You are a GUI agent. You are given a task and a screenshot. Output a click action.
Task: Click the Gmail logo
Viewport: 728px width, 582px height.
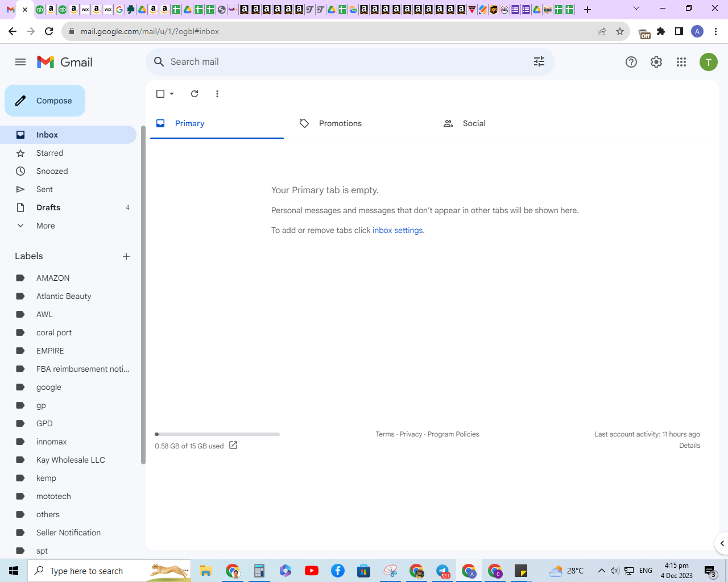click(x=65, y=62)
